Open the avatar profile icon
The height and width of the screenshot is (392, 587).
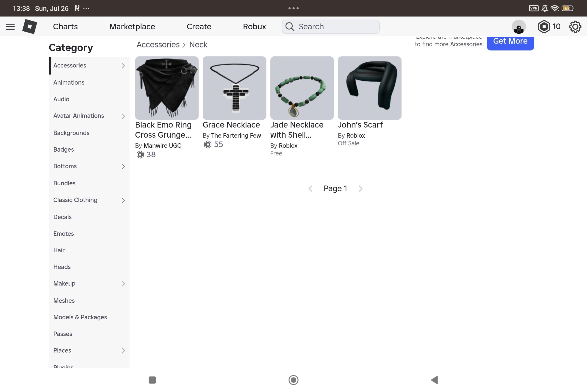[x=518, y=27]
